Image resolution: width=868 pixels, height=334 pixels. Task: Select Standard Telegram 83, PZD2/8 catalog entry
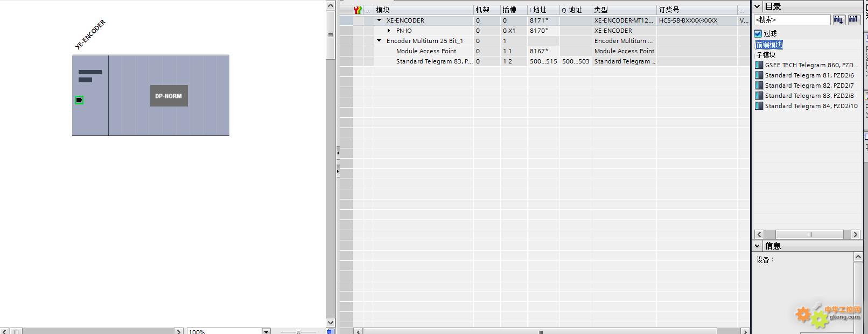(809, 96)
